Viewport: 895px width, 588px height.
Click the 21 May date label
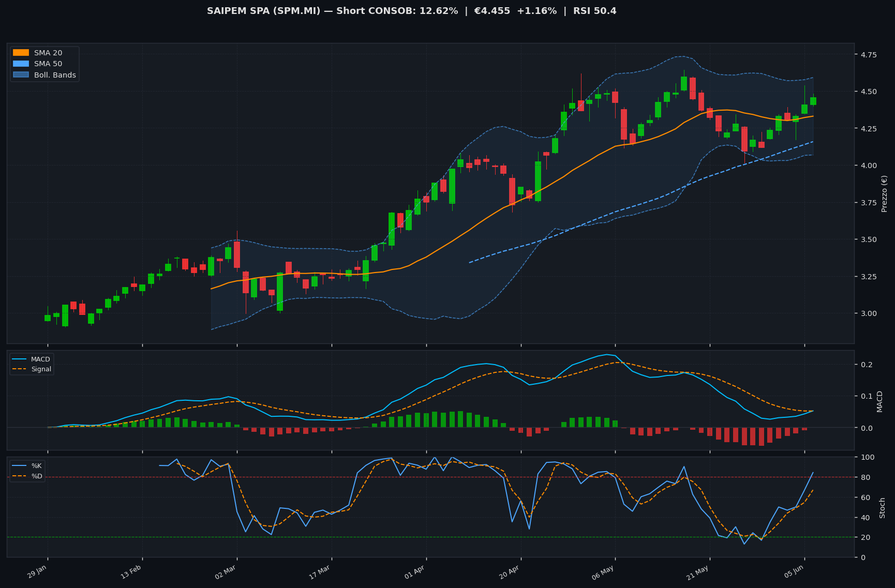click(x=698, y=572)
